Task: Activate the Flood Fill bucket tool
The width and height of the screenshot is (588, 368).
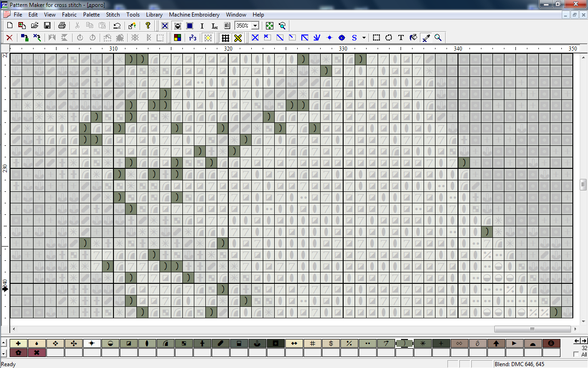Action: click(x=413, y=38)
